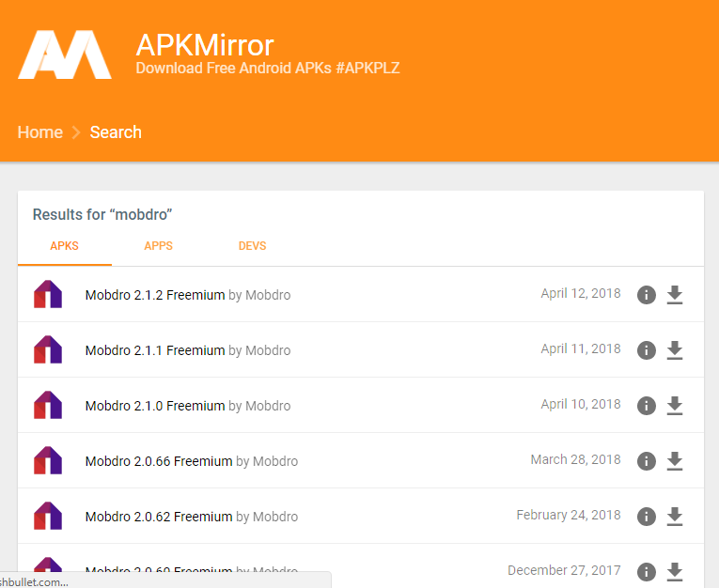Switch to the DEVS results tab
The height and width of the screenshot is (588, 719).
(252, 246)
